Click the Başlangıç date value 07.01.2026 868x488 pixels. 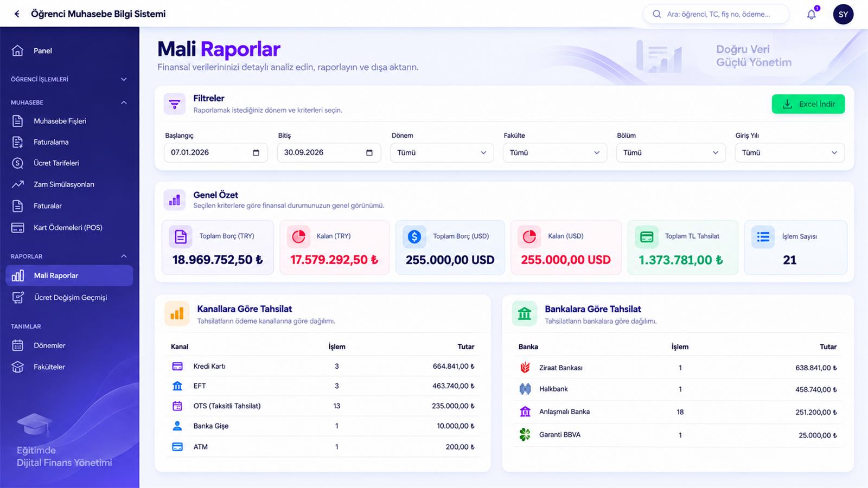(190, 152)
